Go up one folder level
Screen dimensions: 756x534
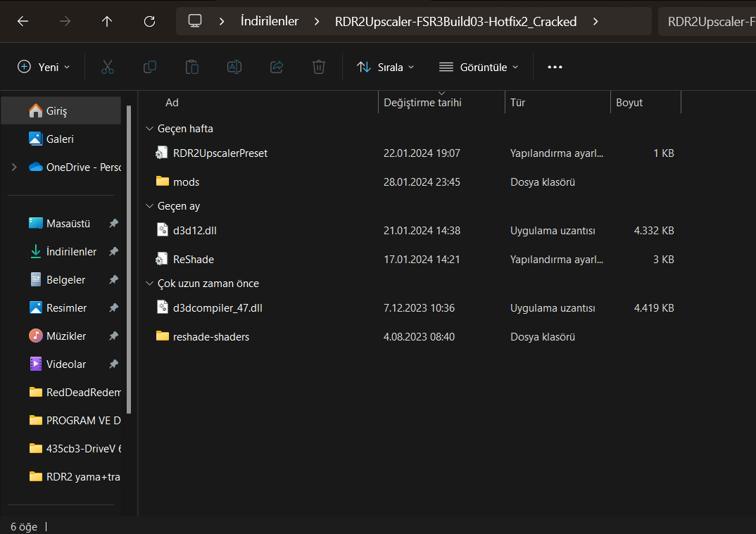(107, 21)
